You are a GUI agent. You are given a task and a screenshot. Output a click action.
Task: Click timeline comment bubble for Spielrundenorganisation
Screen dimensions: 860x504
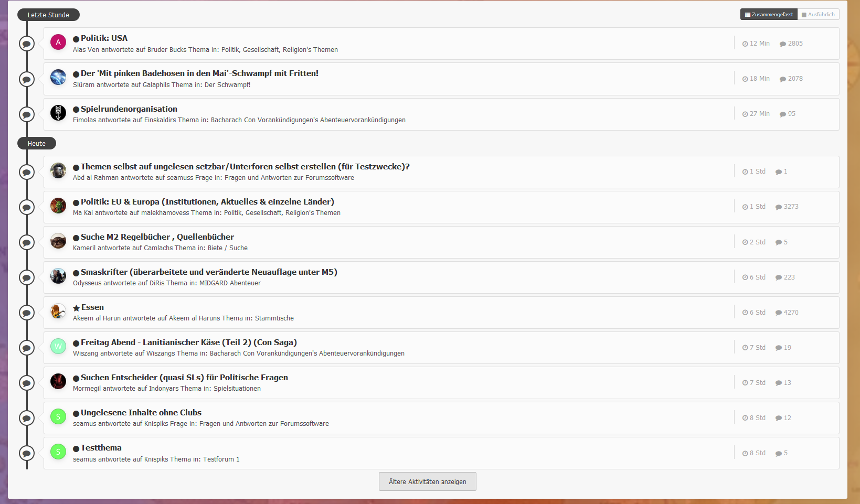tap(27, 114)
